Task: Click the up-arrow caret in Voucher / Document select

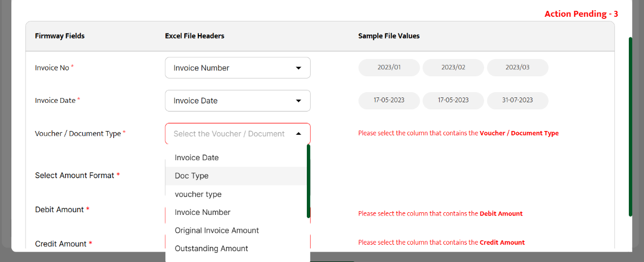Action: [x=298, y=134]
